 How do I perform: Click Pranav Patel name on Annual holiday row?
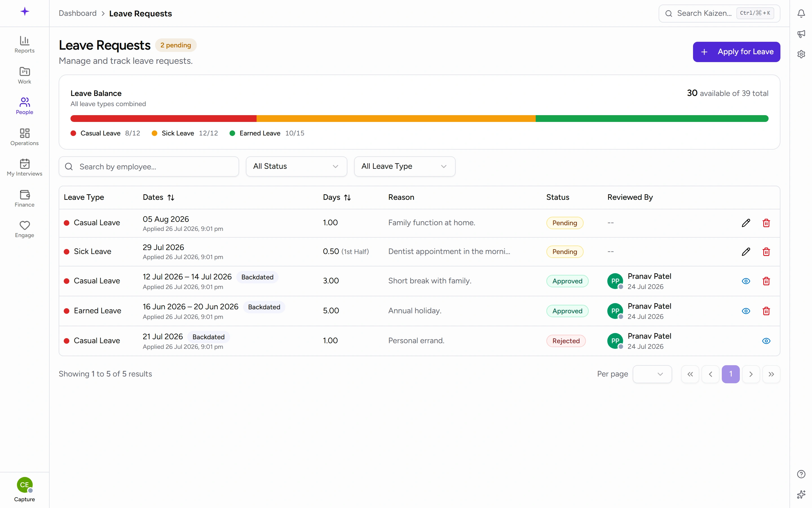click(x=649, y=306)
